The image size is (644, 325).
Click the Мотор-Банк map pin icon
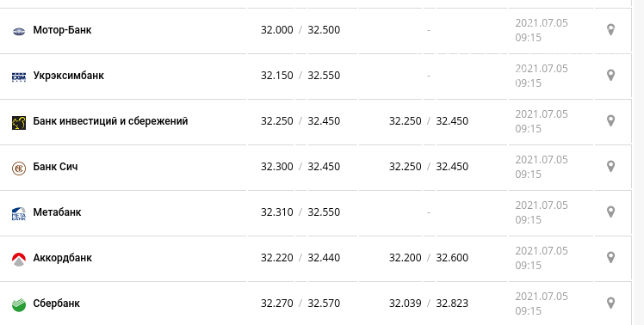pos(610,30)
